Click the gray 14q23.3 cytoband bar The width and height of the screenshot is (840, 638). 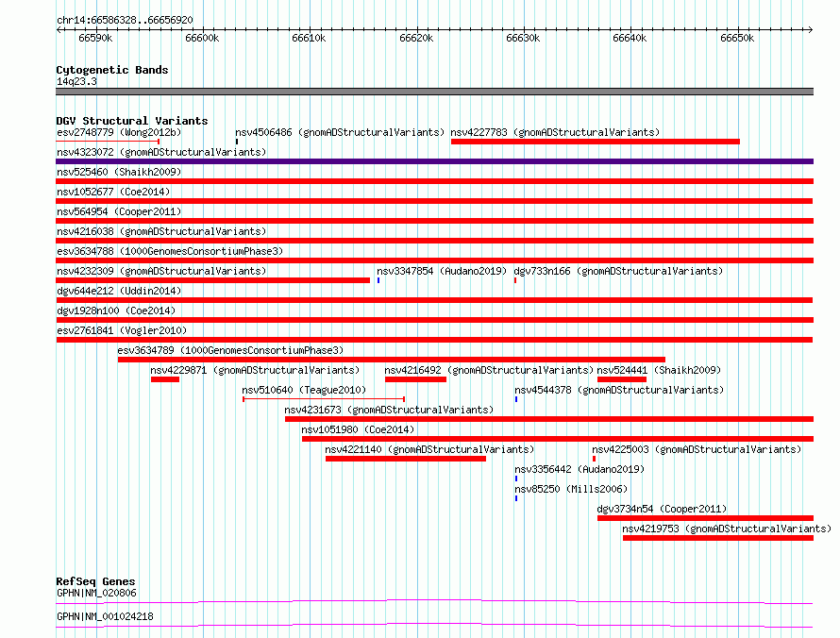coord(434,92)
